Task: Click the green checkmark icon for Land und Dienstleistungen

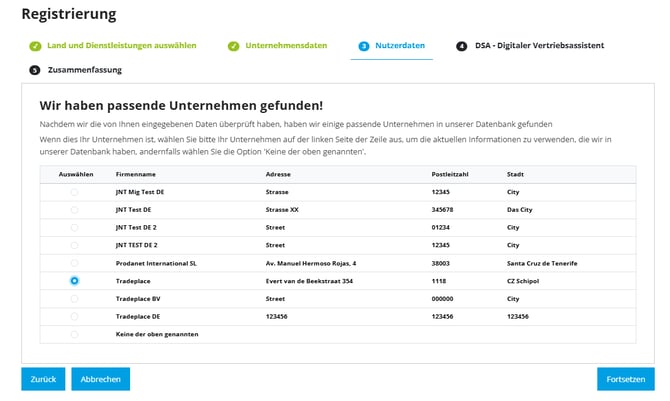Action: tap(35, 46)
